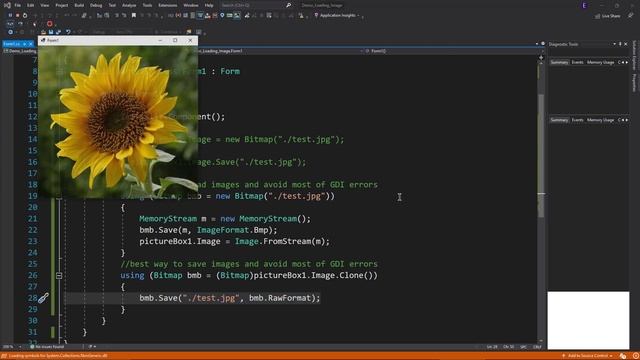Stop debugging with the red square icon

coord(18,15)
